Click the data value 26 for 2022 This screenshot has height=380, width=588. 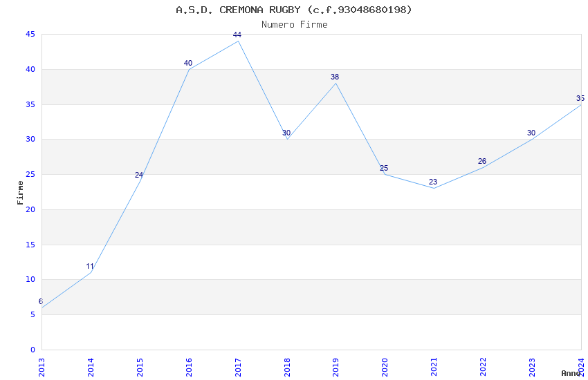(482, 162)
